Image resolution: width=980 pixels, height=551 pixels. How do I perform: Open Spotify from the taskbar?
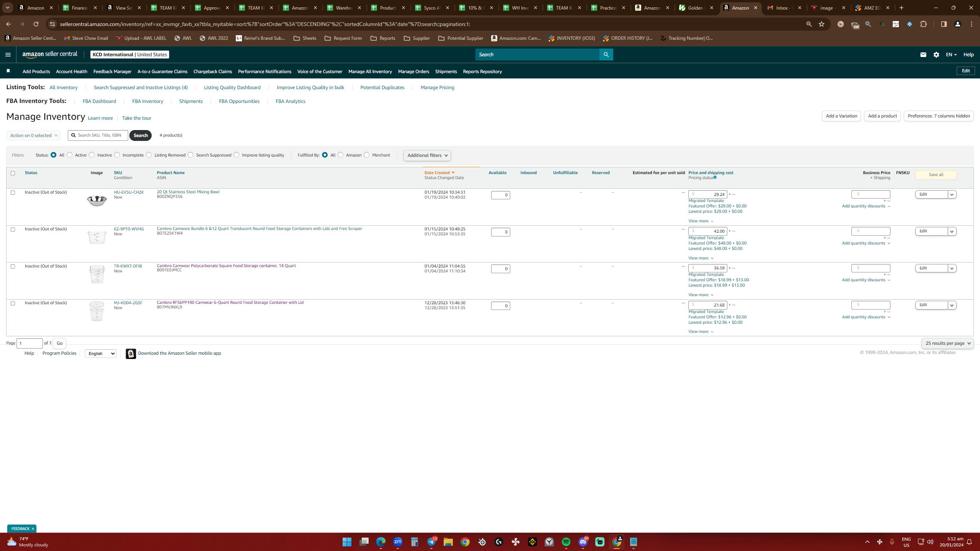(x=566, y=542)
